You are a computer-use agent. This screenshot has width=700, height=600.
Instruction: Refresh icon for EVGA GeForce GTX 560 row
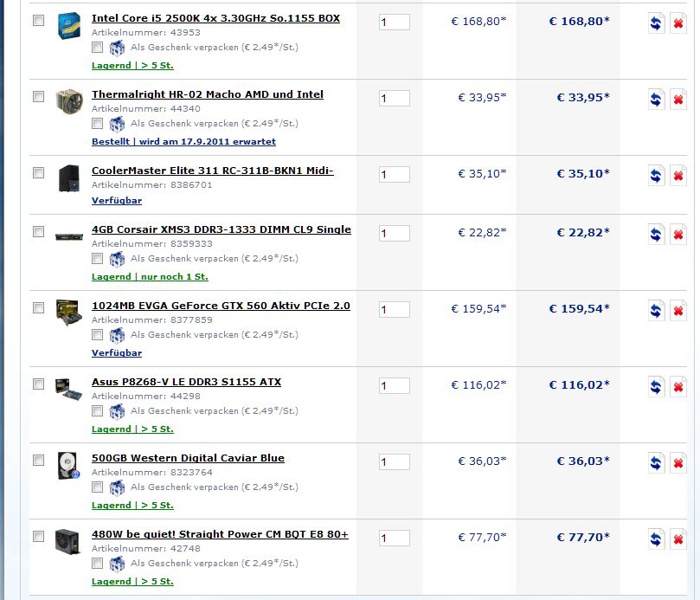point(656,311)
